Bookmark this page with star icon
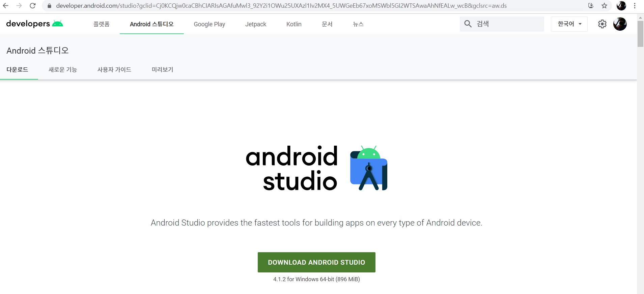Viewport: 644px width, 294px height. coord(604,6)
